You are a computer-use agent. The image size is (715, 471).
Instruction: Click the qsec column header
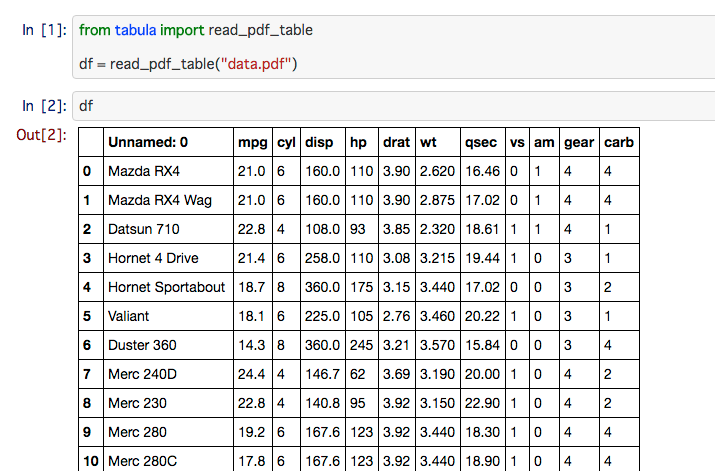coord(483,142)
